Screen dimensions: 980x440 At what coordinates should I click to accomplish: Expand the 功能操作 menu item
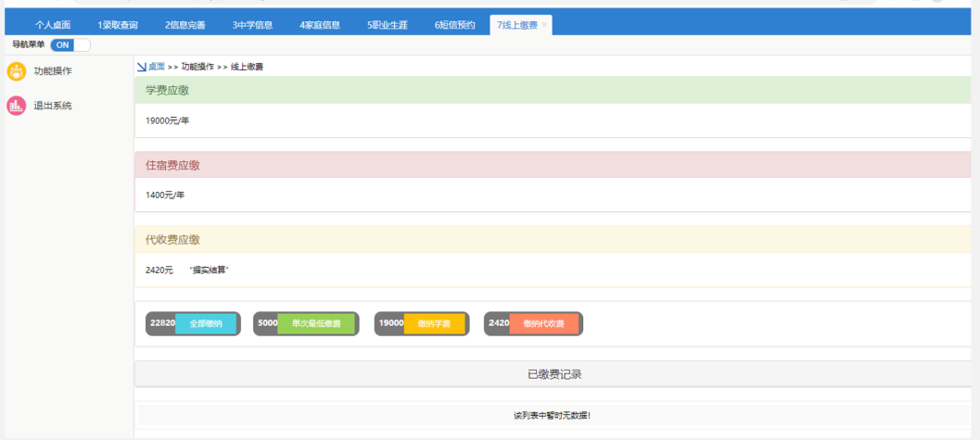(x=53, y=71)
